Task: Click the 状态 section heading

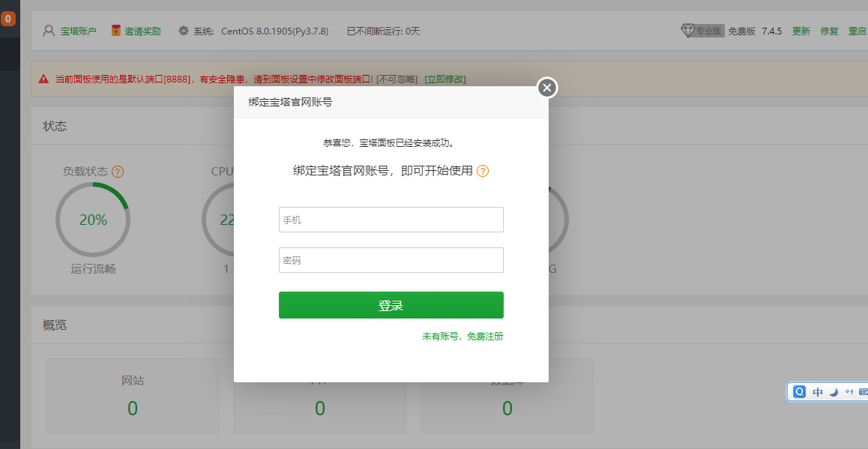Action: tap(55, 126)
